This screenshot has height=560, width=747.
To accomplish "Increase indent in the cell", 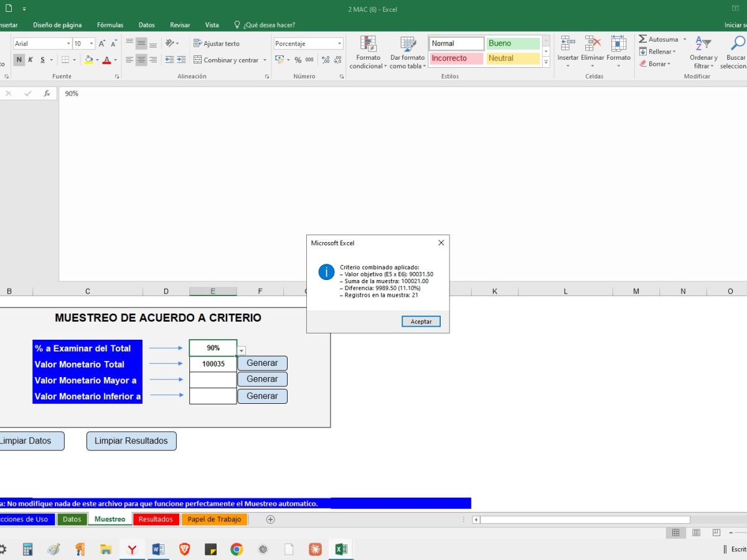I will point(181,60).
